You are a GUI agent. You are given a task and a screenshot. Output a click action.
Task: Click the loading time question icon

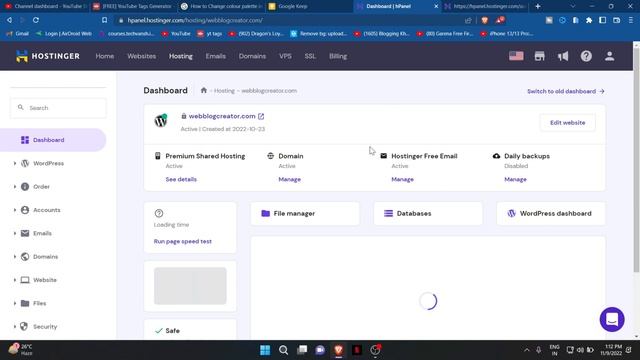coord(159,213)
